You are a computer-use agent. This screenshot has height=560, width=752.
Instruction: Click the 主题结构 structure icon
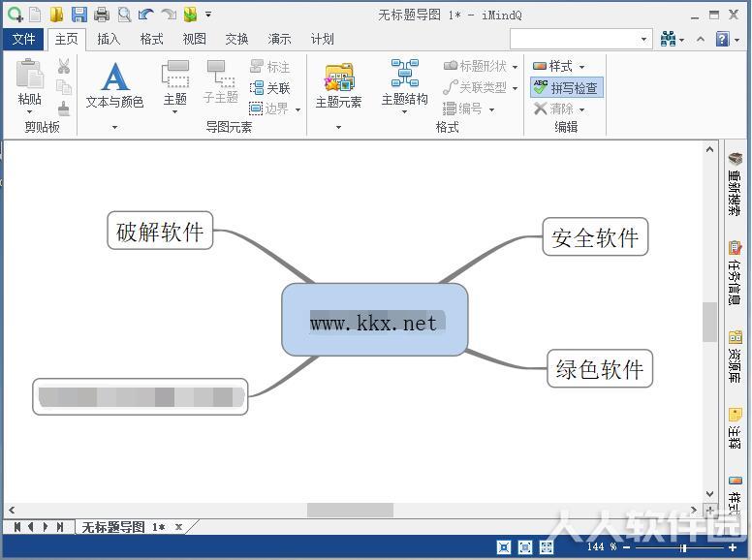click(x=405, y=74)
